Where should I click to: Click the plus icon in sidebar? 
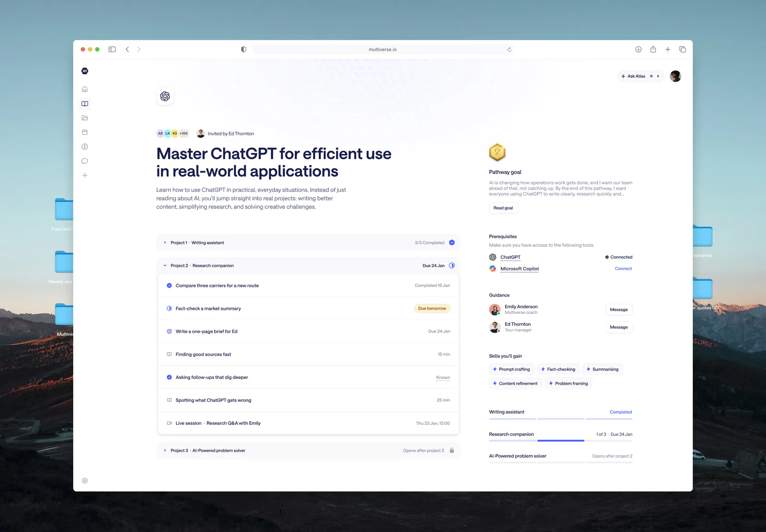click(85, 175)
